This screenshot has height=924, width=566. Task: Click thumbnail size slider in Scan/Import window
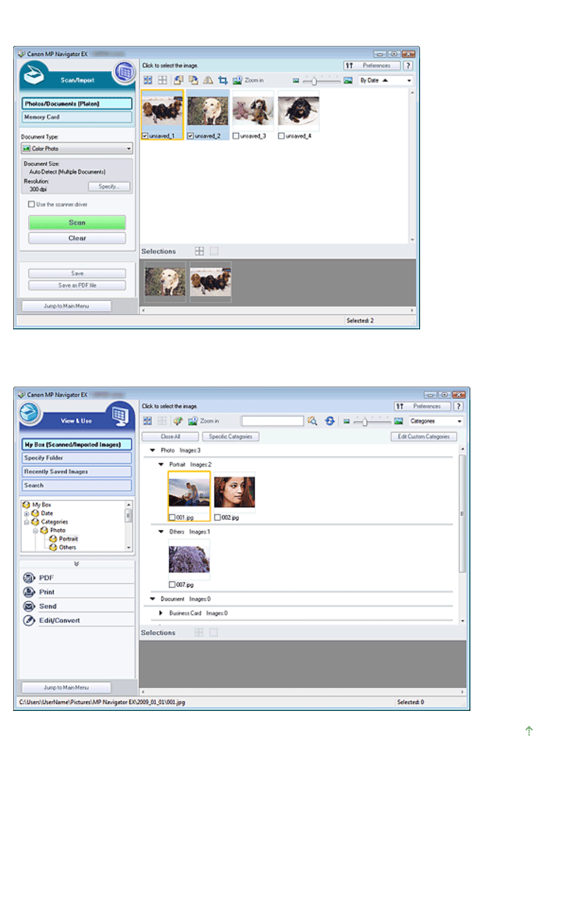pyautogui.click(x=321, y=80)
